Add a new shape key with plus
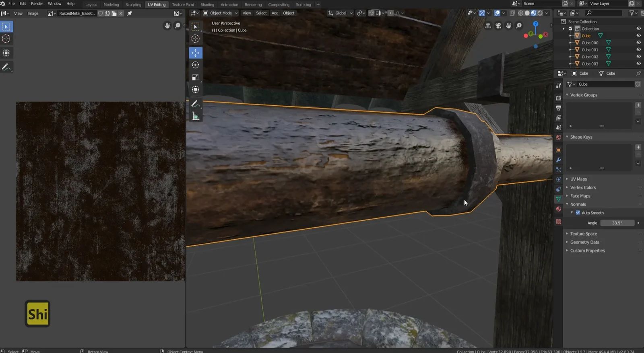644x353 pixels. pos(638,148)
